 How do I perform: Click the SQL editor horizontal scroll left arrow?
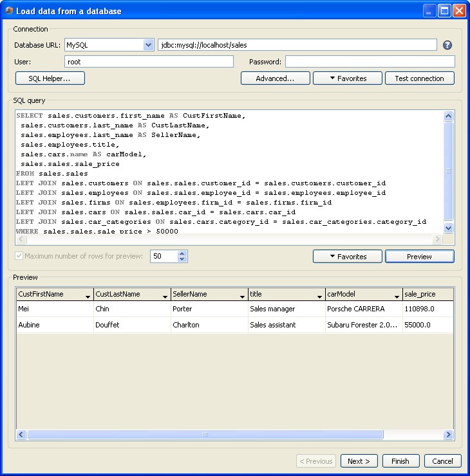[21, 239]
